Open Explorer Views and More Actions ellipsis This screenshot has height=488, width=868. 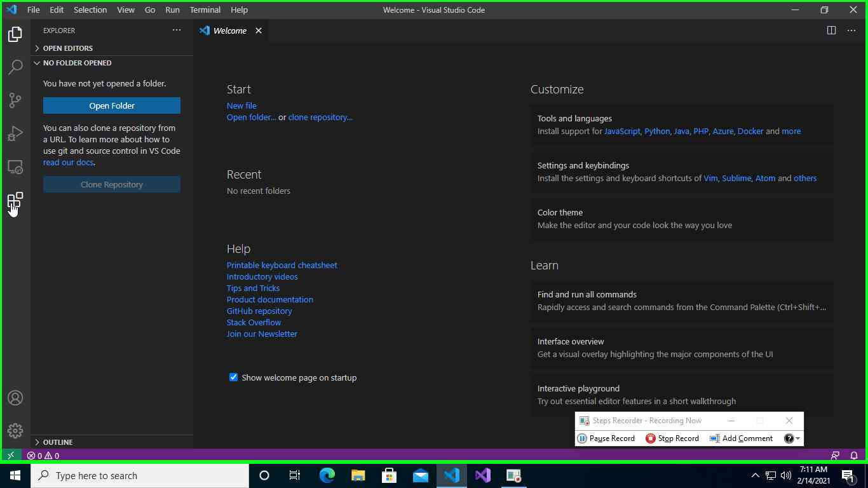pos(177,30)
